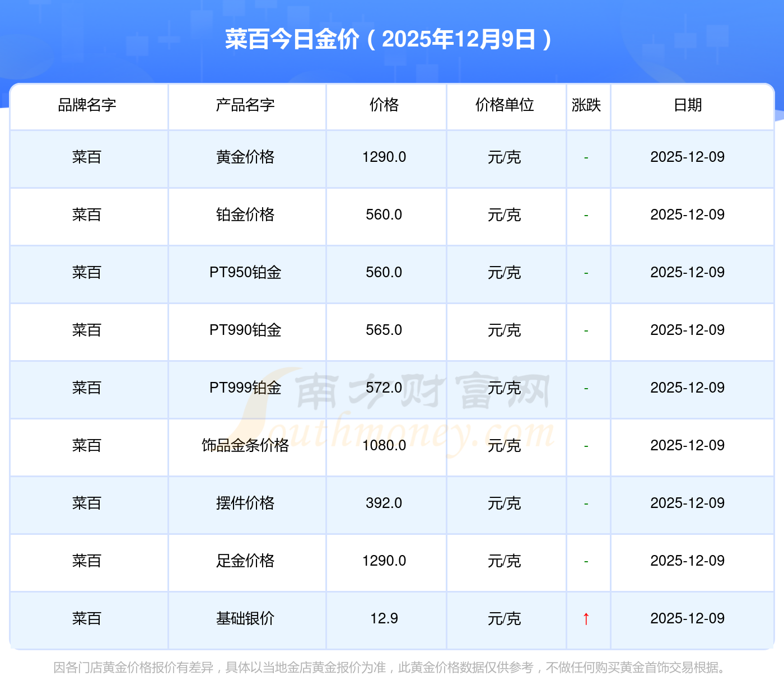Select the "菜百" brand in the PT990铂金 row
784x676 pixels.
point(87,330)
